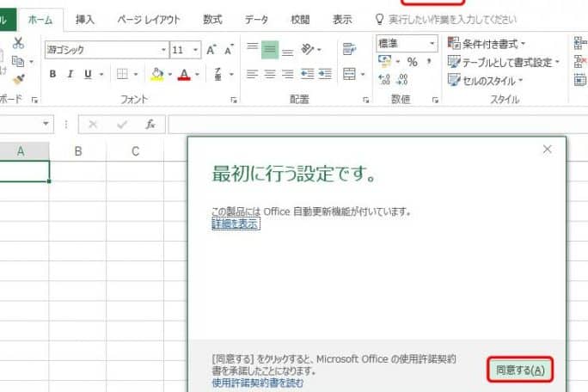Switch to the 挿入 tab
The height and width of the screenshot is (392, 588).
coord(85,18)
